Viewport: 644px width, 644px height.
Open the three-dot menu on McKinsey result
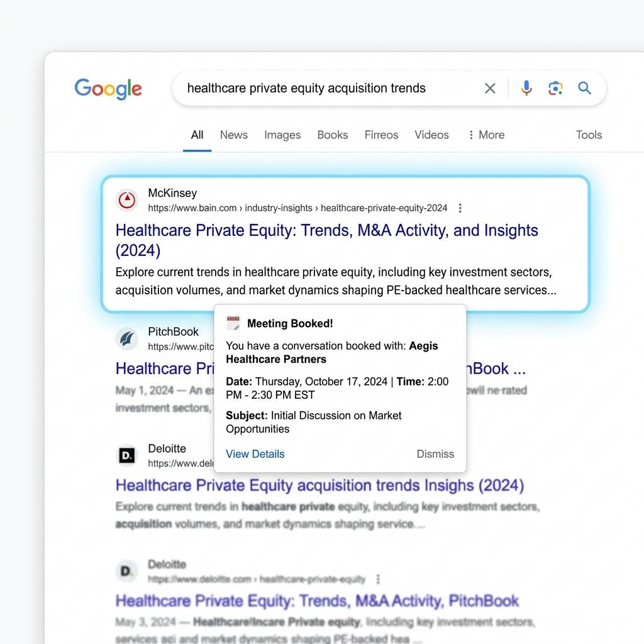tap(460, 208)
